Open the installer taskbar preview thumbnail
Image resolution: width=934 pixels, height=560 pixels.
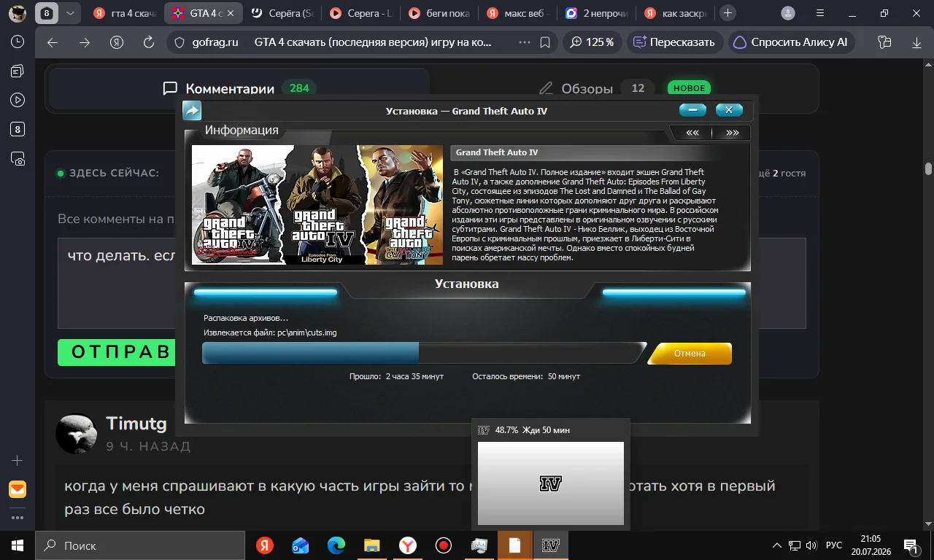tap(551, 483)
